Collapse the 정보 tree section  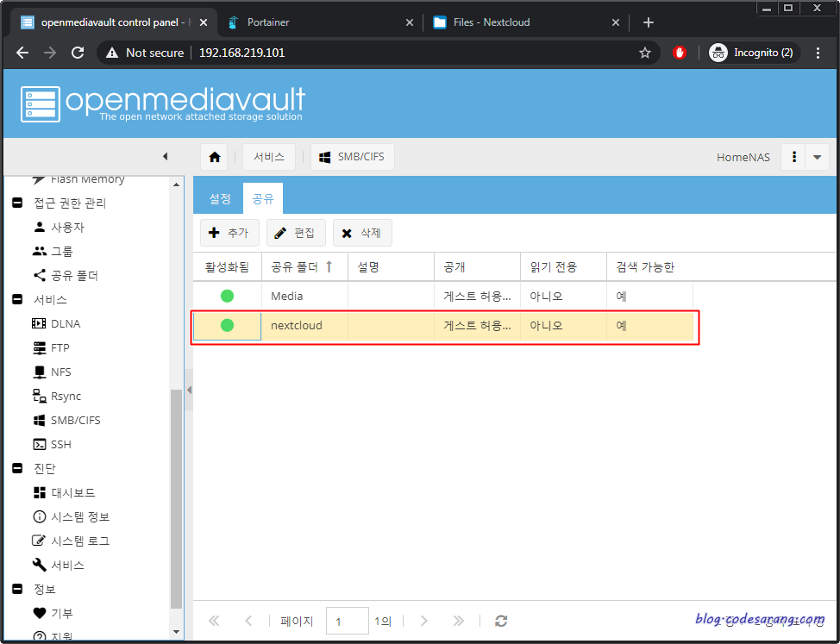(17, 589)
